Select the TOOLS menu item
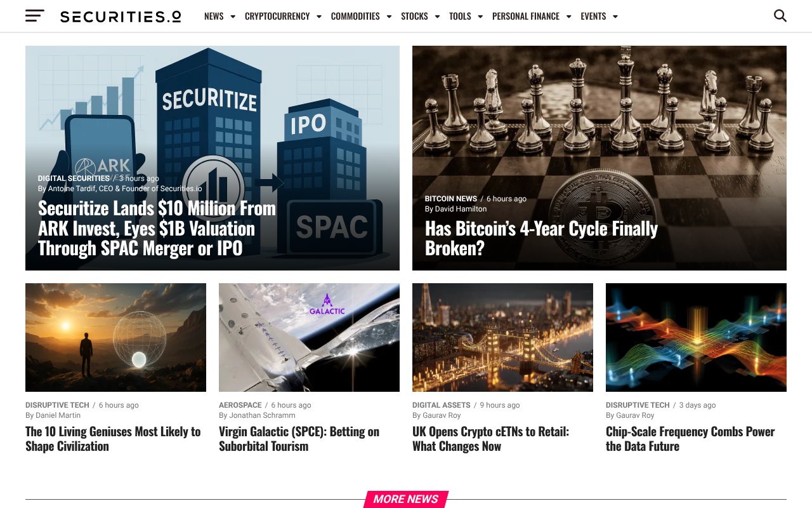Viewport: 812px width, 508px height. coord(460,17)
